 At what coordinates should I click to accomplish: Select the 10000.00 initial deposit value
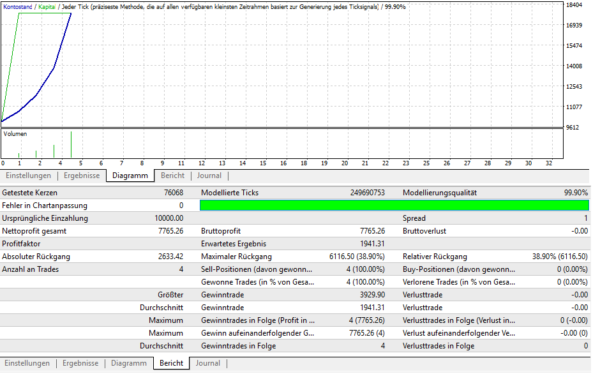click(x=169, y=218)
